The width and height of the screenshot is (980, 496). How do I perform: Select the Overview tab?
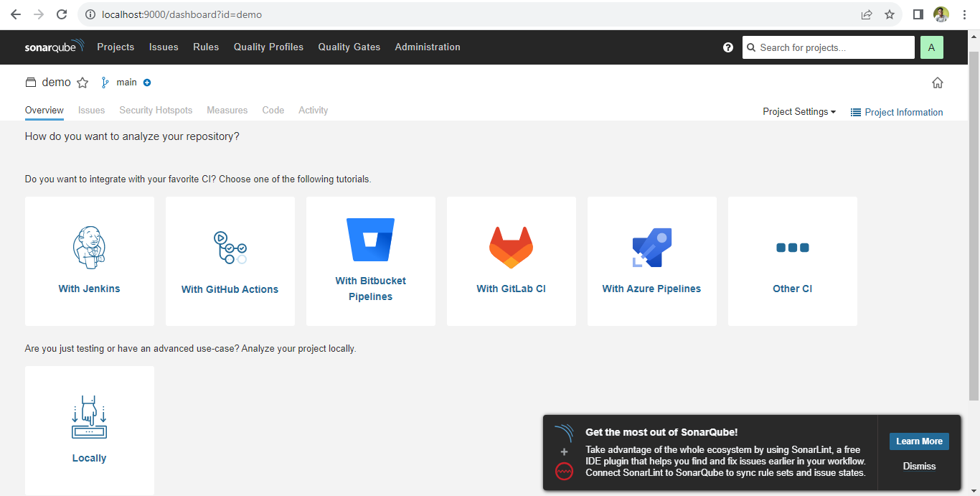44,111
